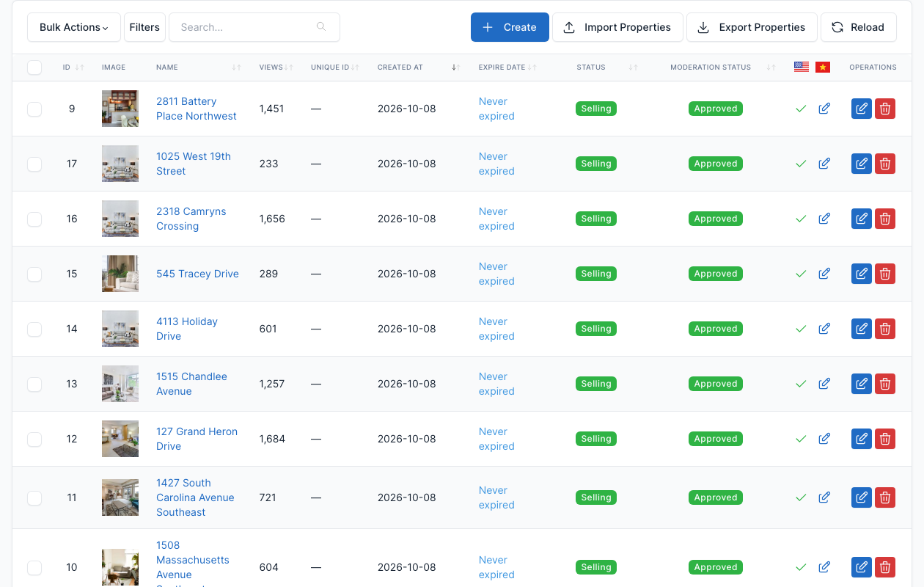
Task: Sort table by Name column
Action: (x=198, y=67)
